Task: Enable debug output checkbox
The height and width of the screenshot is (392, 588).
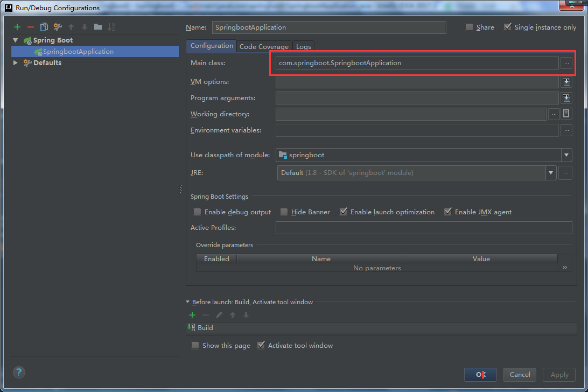Action: point(197,212)
